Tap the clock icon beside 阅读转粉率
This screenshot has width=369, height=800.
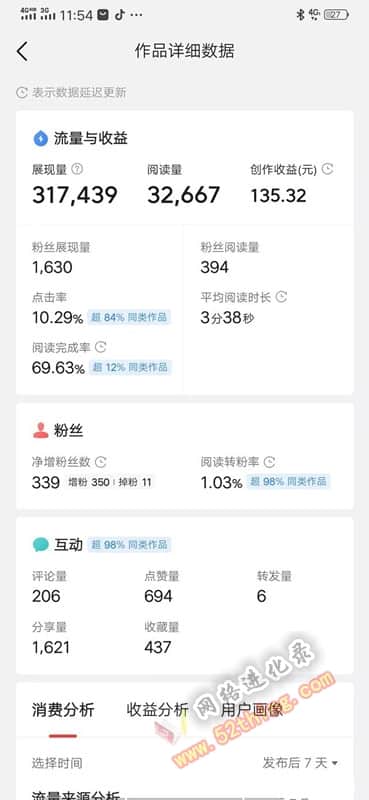(x=269, y=462)
